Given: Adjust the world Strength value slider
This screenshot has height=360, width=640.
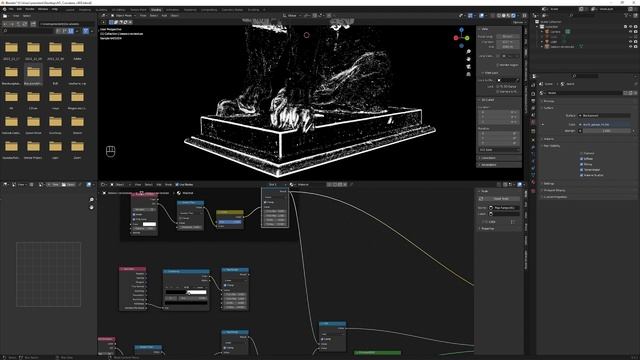Looking at the screenshot, I should pos(607,131).
